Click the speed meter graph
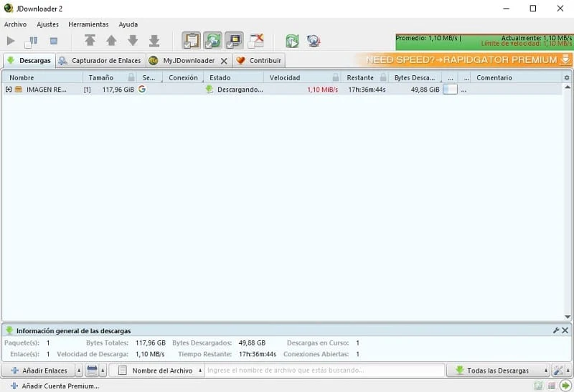Screen dimensions: 574x392 click(484, 42)
